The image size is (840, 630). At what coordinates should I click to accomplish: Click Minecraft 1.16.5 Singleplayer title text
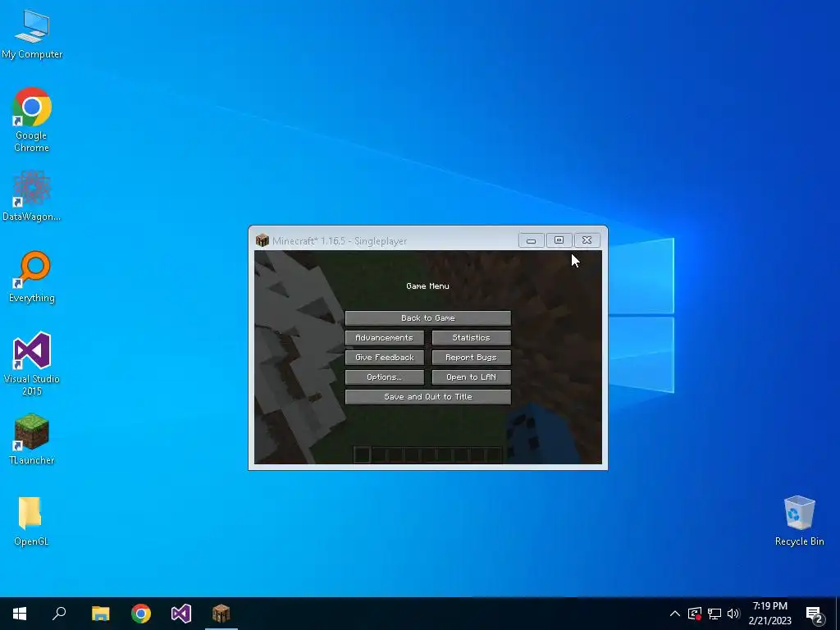(x=340, y=241)
